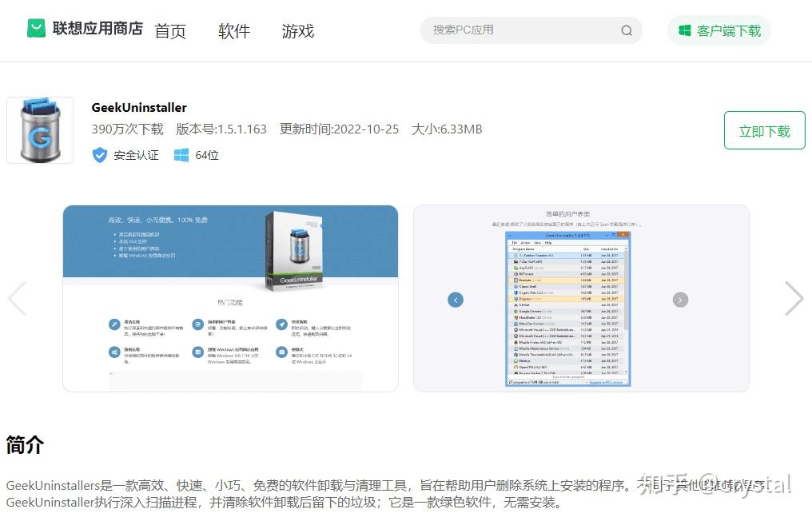Switch to the 游戏 tab

click(298, 31)
